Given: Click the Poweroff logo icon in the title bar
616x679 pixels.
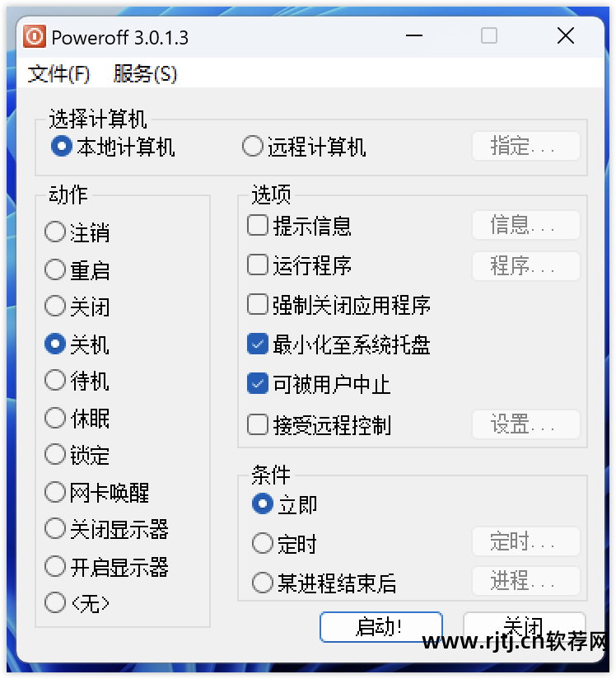Looking at the screenshot, I should tap(34, 35).
